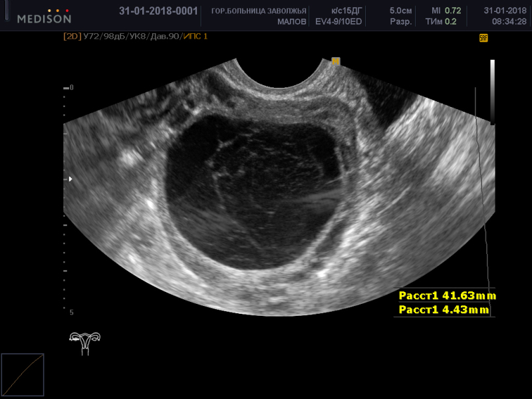The image size is (532, 399).
Task: Click the [2D] mode label
Action: pos(72,37)
